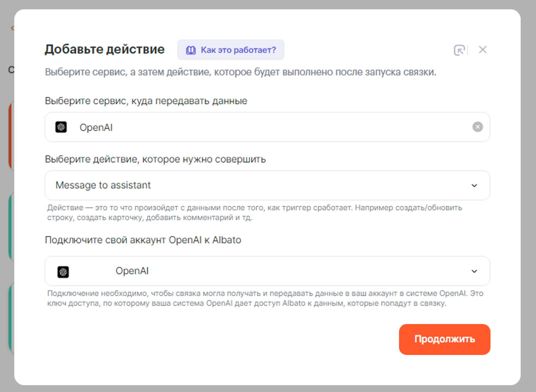
Task: Click the orange card edge behind the dialog
Action: (x=11, y=136)
